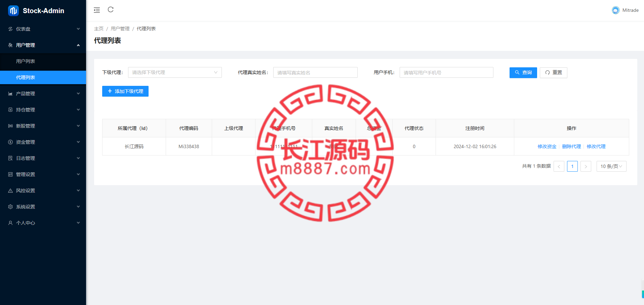
Task: Click the 2024-12-02 16:01:26 registration time cell
Action: 475,146
